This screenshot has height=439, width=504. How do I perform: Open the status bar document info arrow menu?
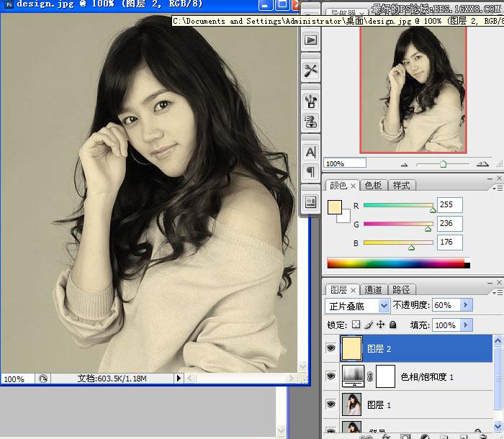(179, 379)
